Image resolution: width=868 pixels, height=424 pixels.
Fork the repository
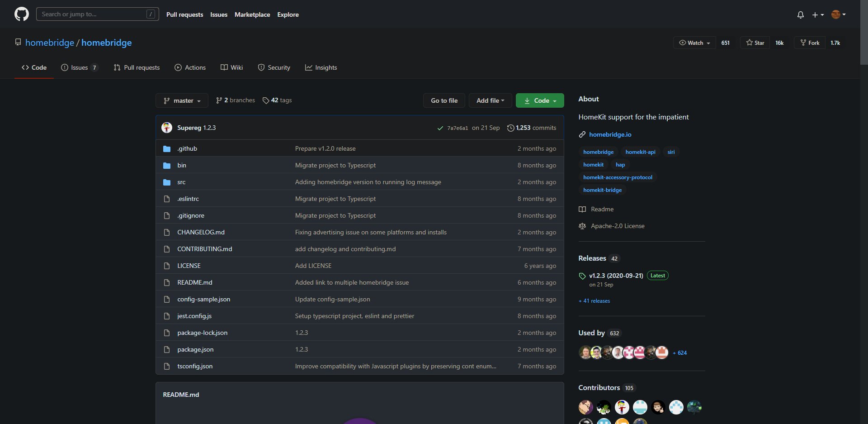[810, 43]
